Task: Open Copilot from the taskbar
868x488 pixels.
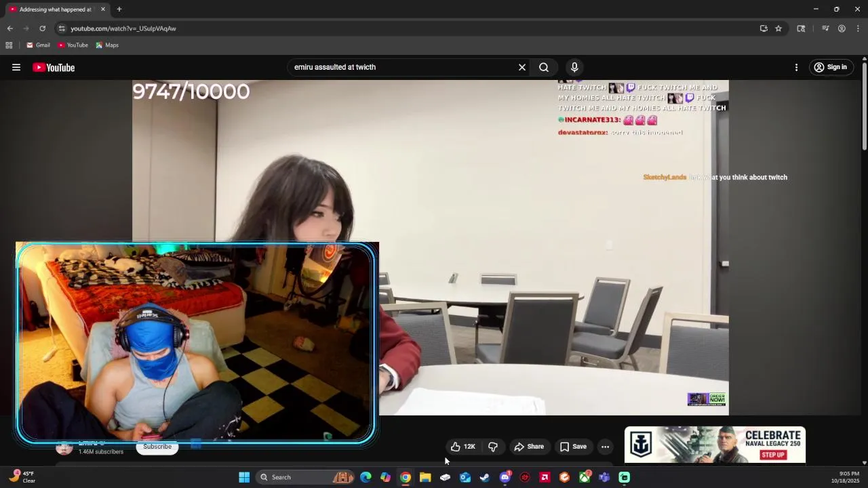Action: click(385, 477)
